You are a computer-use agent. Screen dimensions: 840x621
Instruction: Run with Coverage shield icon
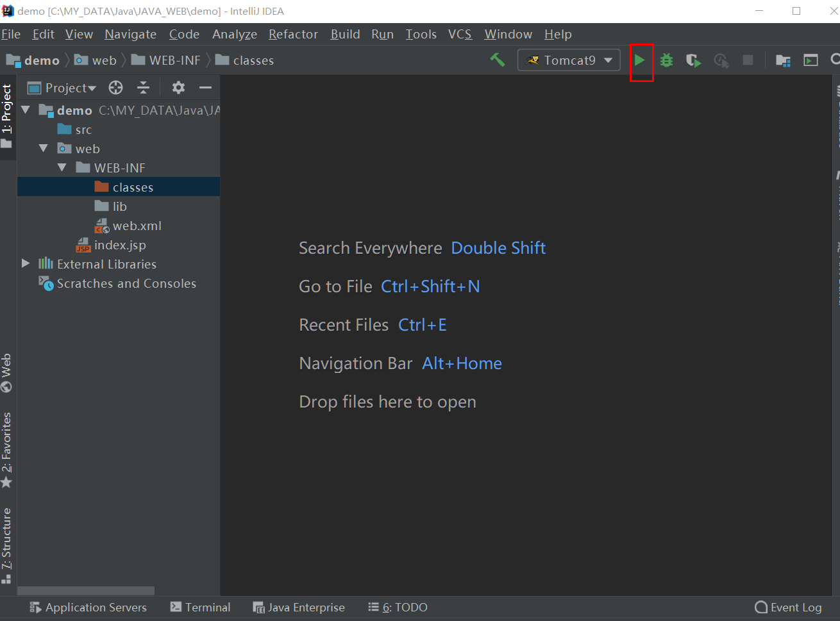693,60
